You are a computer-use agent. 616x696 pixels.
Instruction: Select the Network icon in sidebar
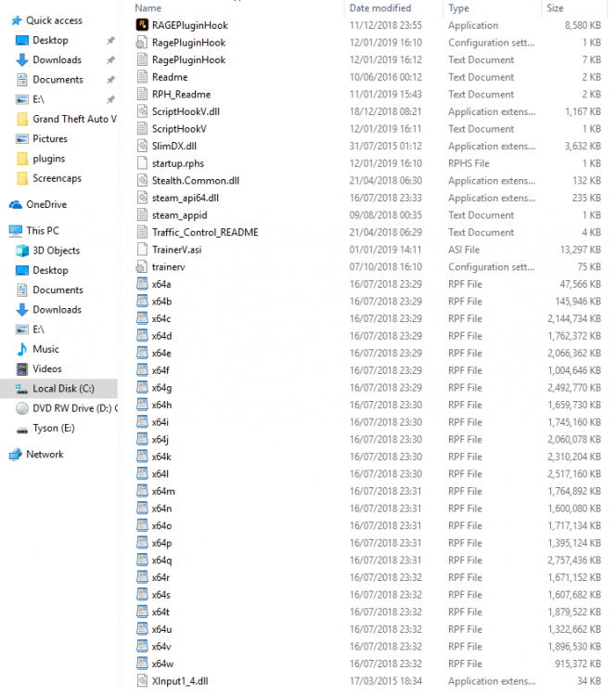pos(16,455)
